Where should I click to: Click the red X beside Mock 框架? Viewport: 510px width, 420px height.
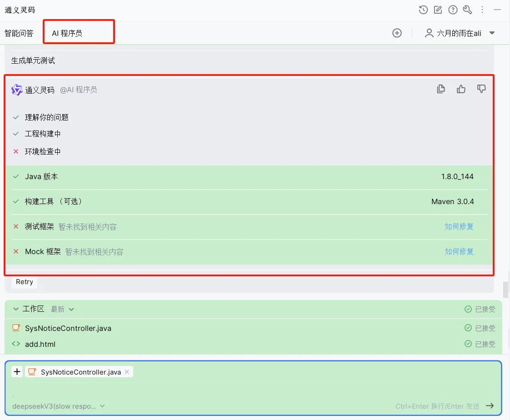click(15, 251)
